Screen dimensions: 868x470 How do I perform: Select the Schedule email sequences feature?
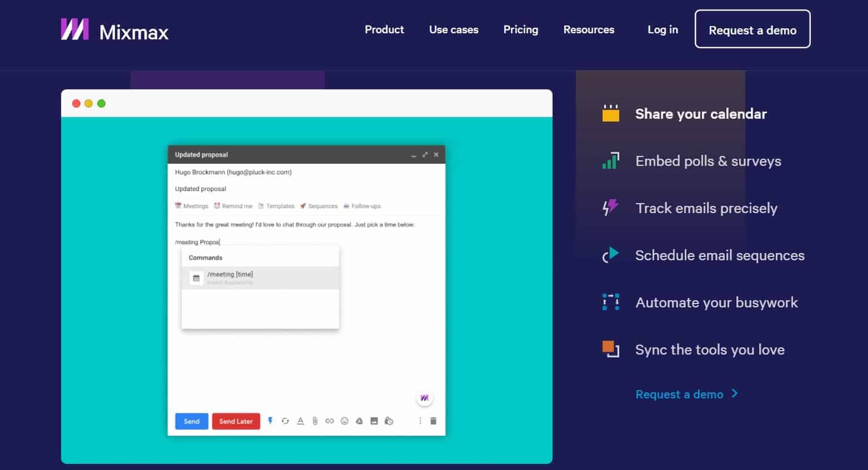click(x=720, y=255)
